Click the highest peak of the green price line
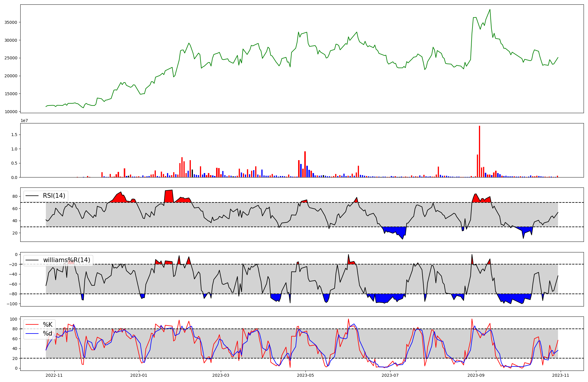This screenshot has width=588, height=382. coord(490,10)
